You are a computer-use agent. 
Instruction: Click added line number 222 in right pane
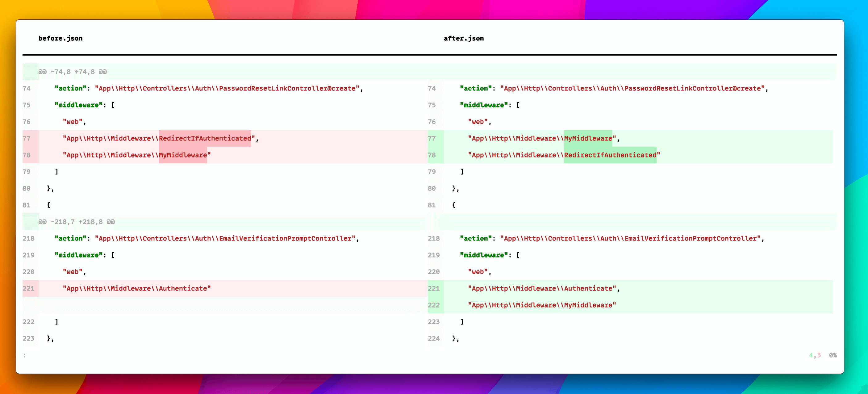point(434,305)
